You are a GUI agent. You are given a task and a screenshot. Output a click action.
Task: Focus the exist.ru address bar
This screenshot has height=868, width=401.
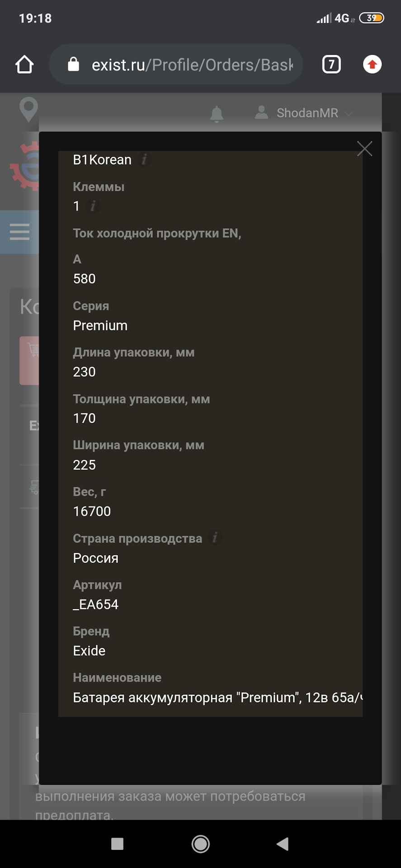click(192, 65)
